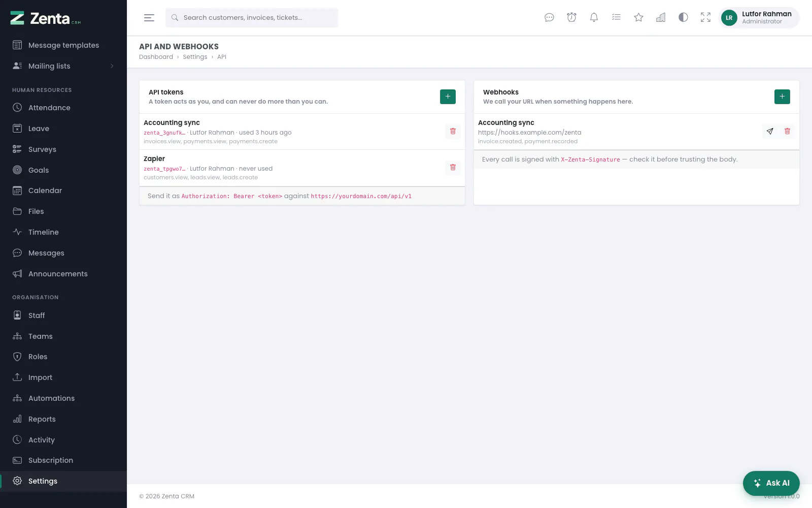Open the favorites star icon
The height and width of the screenshot is (508, 812).
(x=638, y=18)
